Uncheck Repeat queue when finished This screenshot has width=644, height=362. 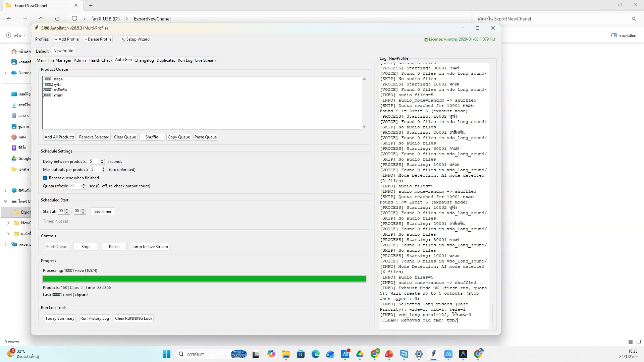[45, 178]
